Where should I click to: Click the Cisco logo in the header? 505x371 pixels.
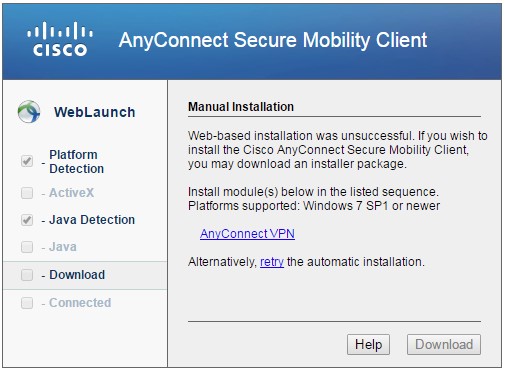click(60, 39)
